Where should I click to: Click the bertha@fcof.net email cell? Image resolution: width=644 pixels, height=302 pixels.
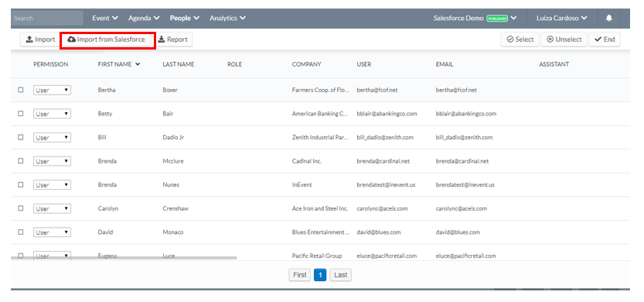coord(456,90)
